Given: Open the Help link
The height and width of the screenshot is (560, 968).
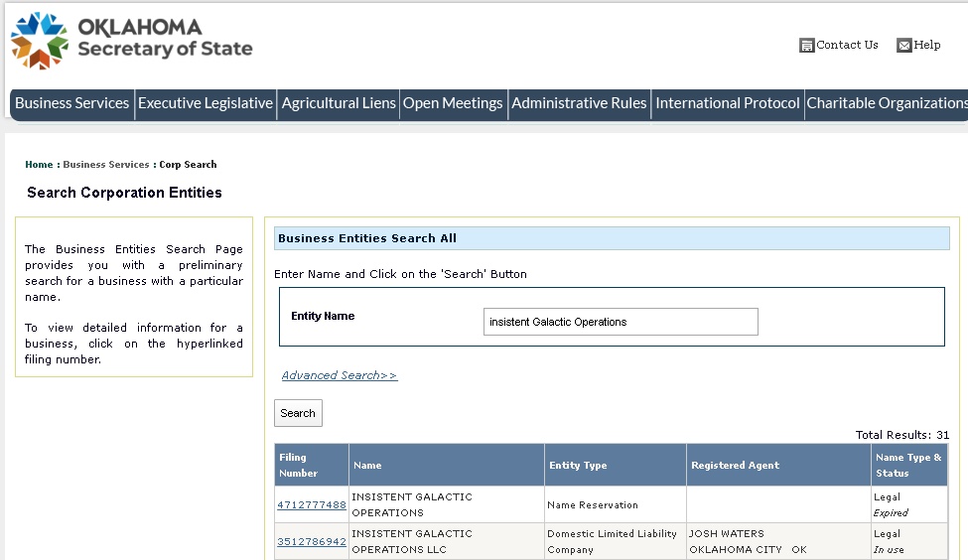Looking at the screenshot, I should (x=926, y=45).
